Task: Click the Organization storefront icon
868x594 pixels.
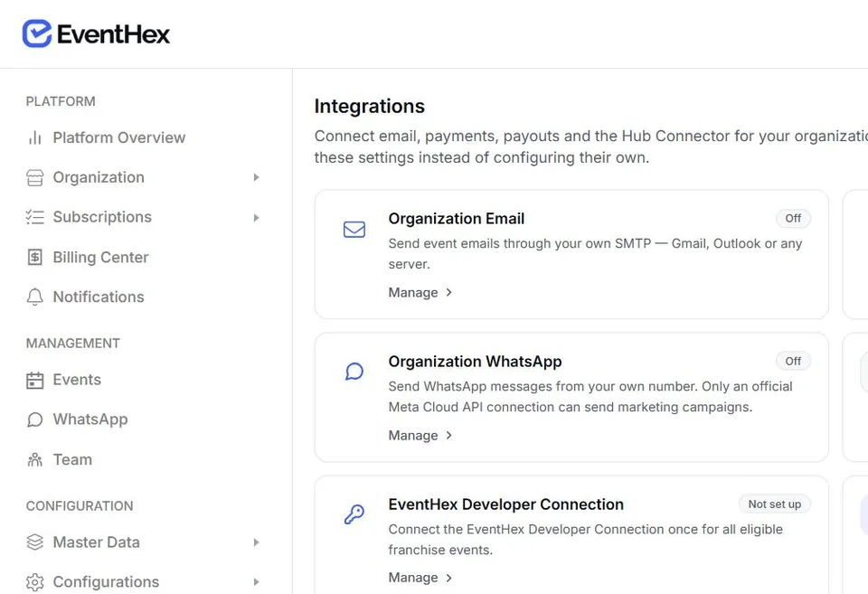Action: point(35,178)
